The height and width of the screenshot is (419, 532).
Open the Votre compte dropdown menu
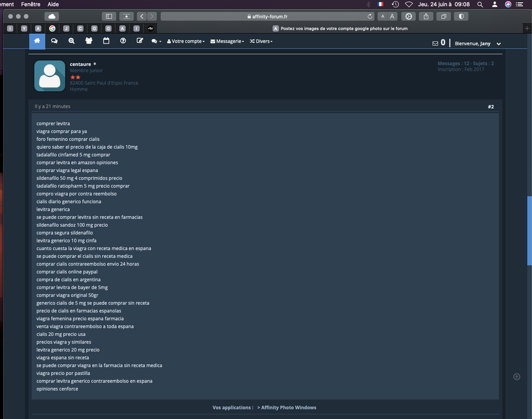coord(186,41)
